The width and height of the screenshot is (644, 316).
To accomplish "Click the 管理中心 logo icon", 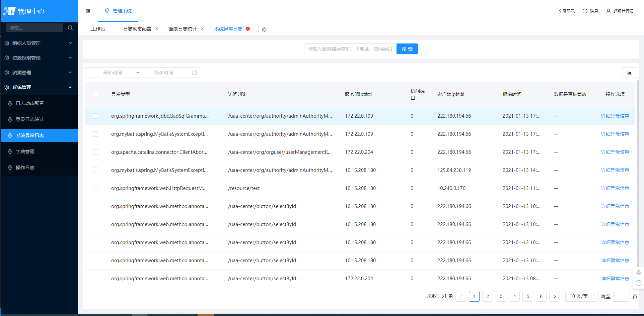I will 9,11.
